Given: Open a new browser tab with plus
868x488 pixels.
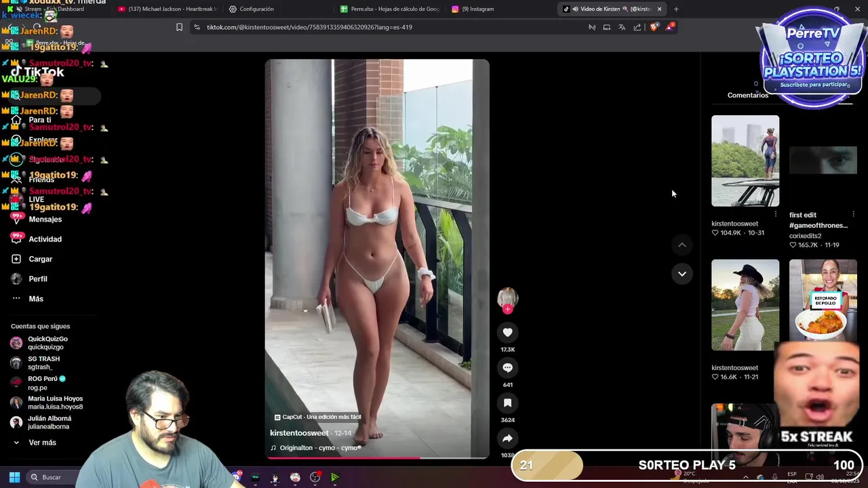Looking at the screenshot, I should [x=675, y=9].
